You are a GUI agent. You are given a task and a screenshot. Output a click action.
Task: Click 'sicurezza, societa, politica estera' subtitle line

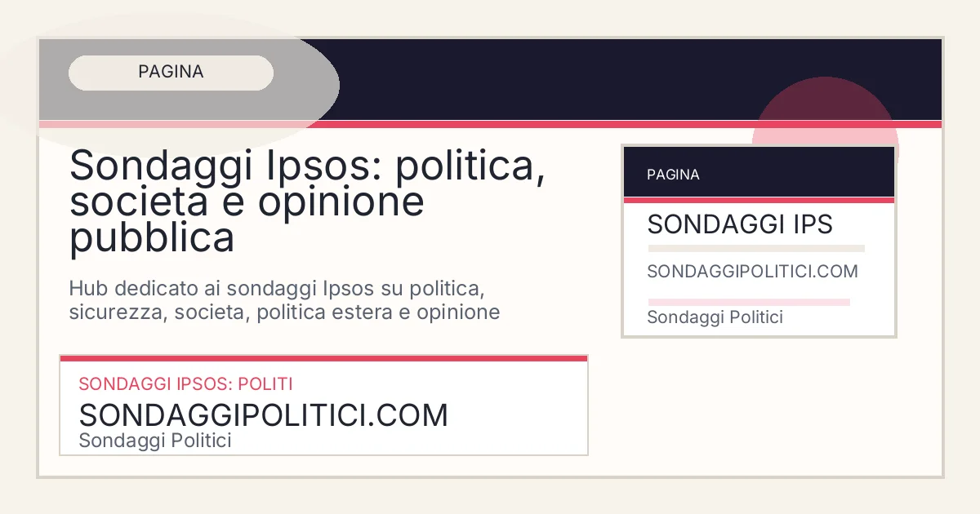(x=284, y=312)
